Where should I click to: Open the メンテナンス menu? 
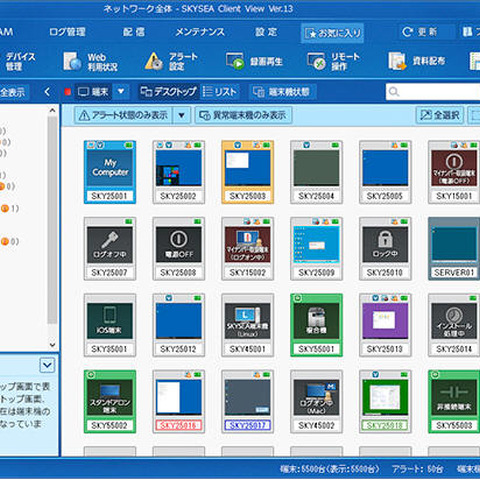200,32
